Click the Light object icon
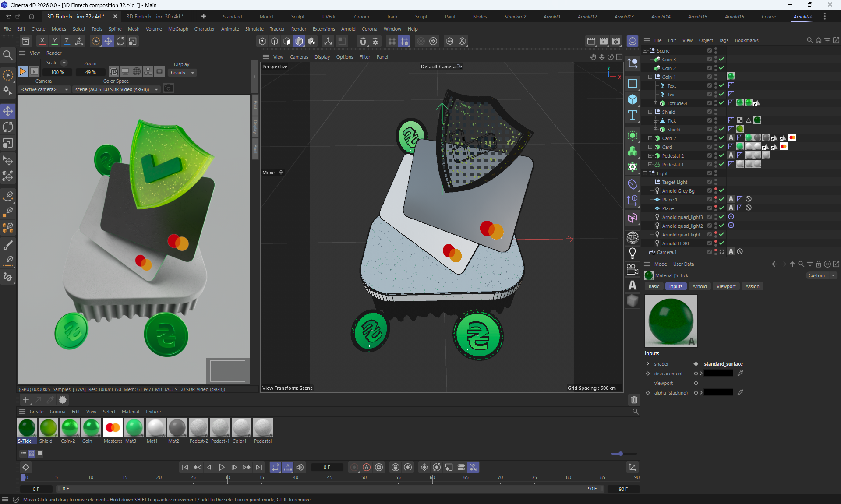Screen dimensions: 841x504 [x=632, y=253]
